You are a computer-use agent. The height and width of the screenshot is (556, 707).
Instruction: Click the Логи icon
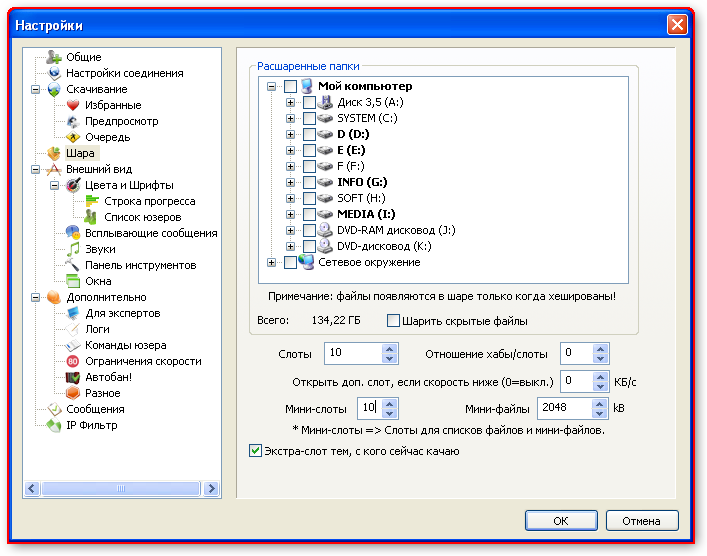[x=73, y=329]
